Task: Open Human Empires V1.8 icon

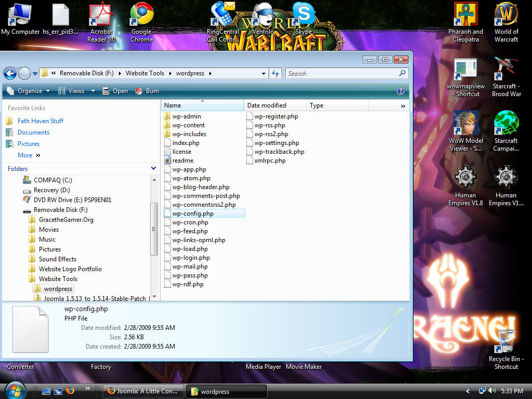Action: click(x=465, y=186)
